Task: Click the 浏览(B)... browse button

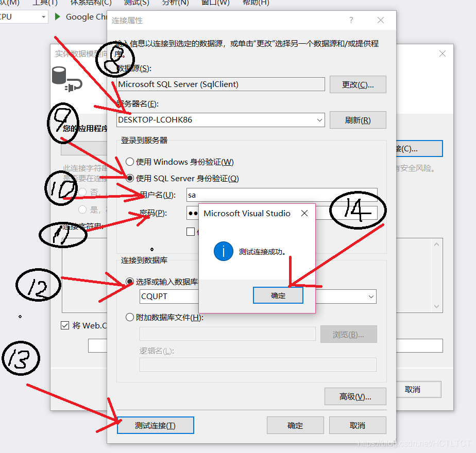Action: tap(348, 335)
